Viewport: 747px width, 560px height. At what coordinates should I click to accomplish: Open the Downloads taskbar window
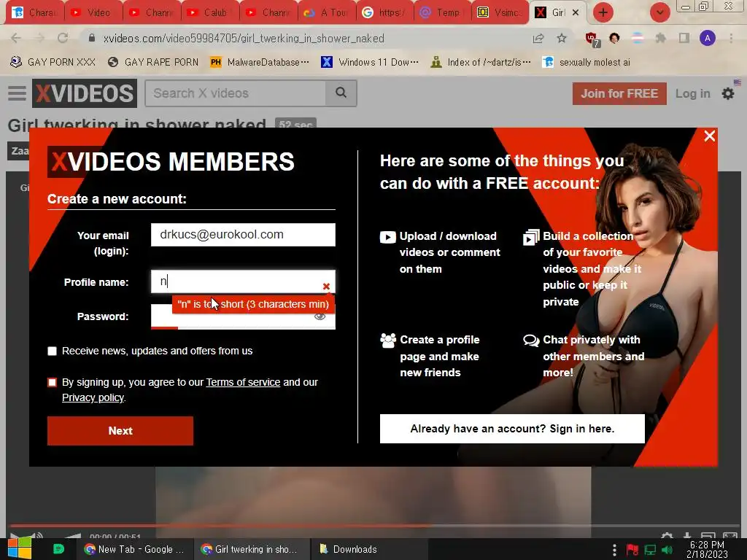click(x=369, y=550)
